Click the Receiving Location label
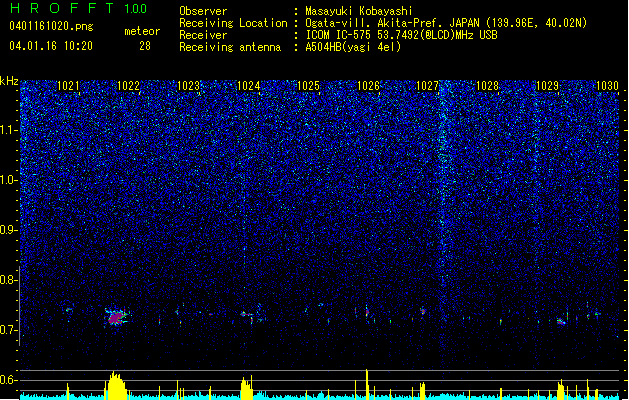 point(233,23)
